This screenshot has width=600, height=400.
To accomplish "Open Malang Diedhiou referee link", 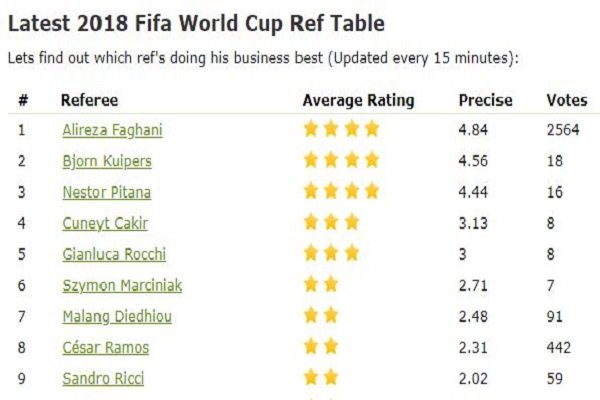I will (x=117, y=317).
